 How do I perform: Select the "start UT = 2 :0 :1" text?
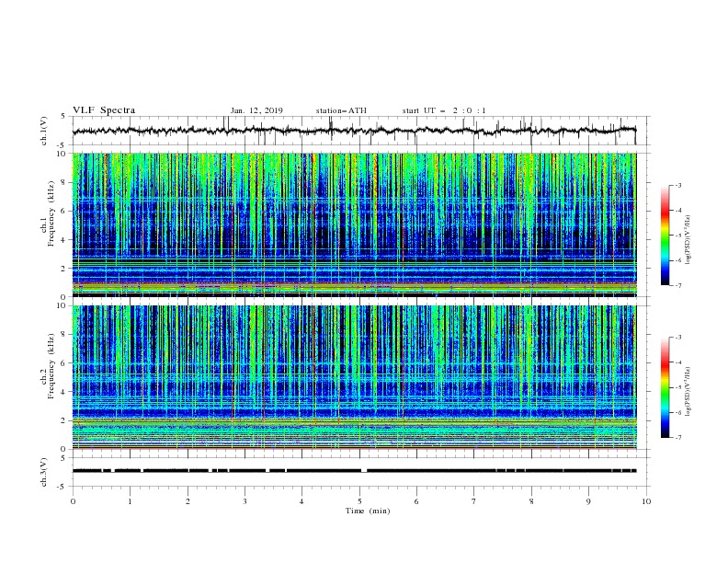[x=444, y=110]
